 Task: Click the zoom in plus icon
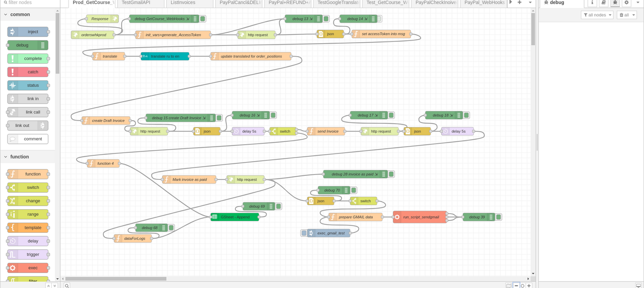pos(529,285)
